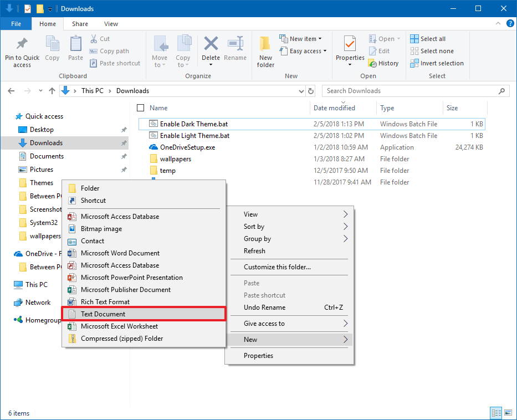Viewport: 517px width, 420px height.
Task: Toggle the select-all checkbox beside Name
Action: click(x=140, y=108)
